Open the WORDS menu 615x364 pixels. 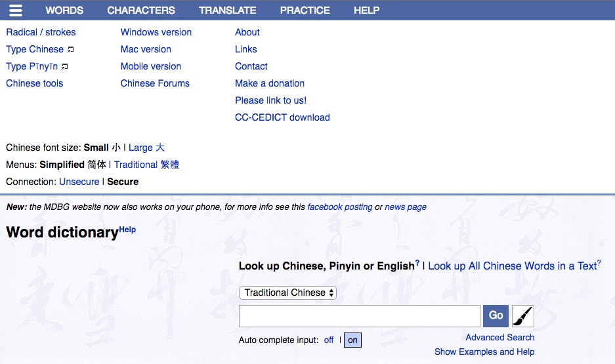tap(64, 10)
